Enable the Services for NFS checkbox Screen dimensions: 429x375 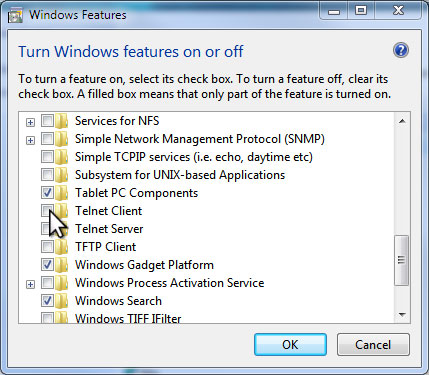[x=47, y=121]
